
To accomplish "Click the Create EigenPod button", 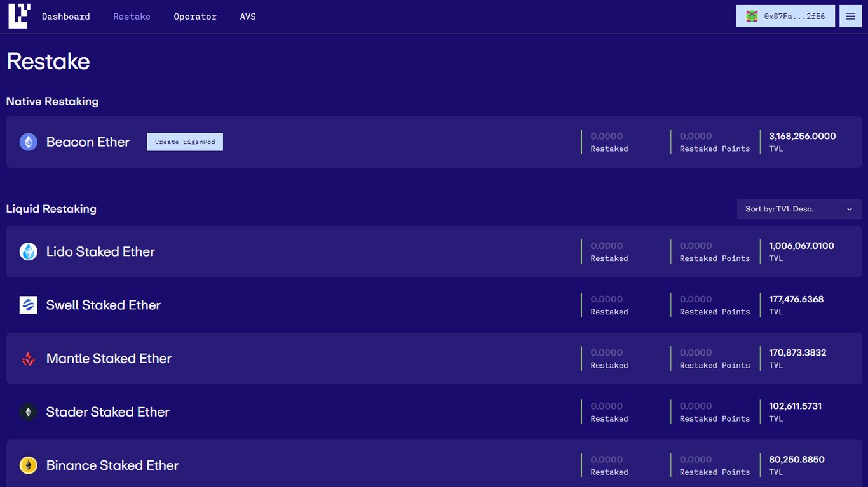I will point(184,142).
